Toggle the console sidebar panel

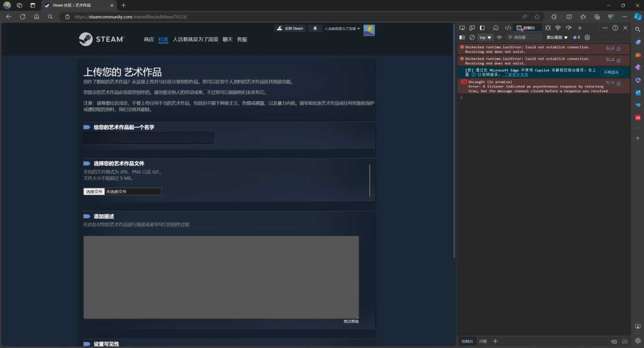(x=462, y=37)
